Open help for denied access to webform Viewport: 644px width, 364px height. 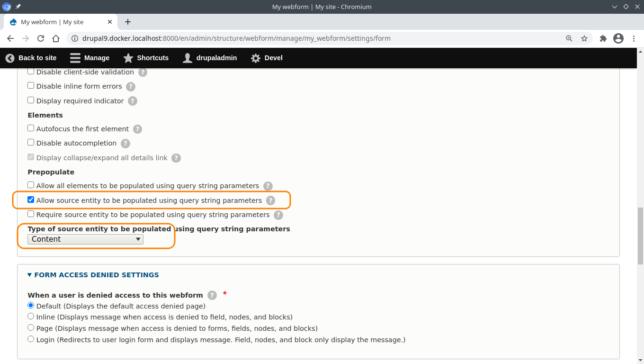(x=212, y=295)
